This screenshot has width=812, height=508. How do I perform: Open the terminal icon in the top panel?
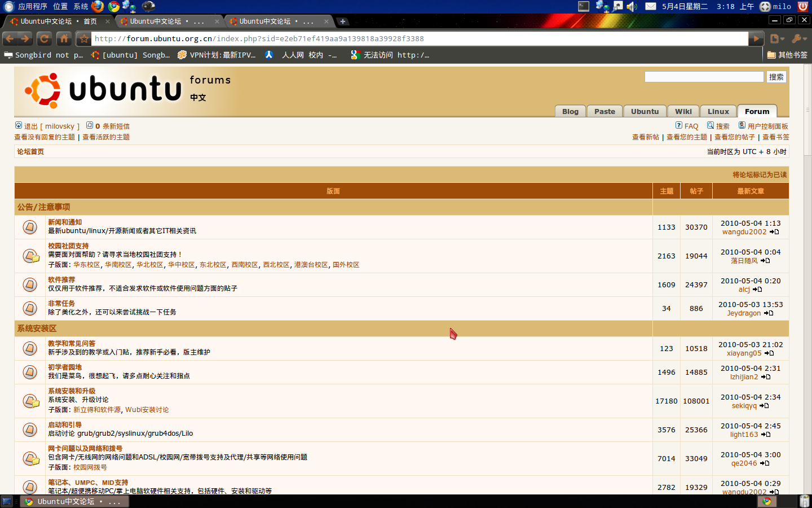pyautogui.click(x=584, y=6)
